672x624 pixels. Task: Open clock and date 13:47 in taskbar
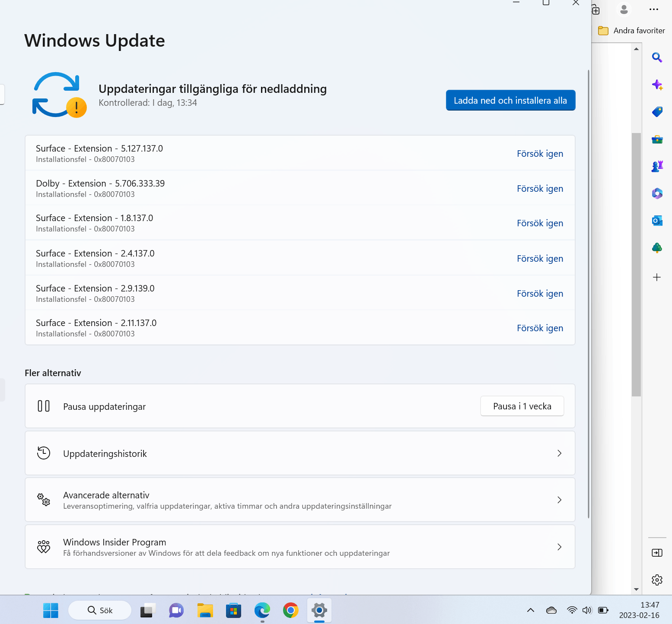(639, 610)
